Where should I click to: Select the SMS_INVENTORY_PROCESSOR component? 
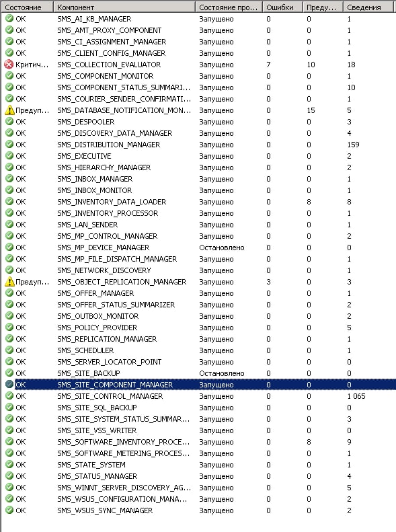click(x=108, y=213)
